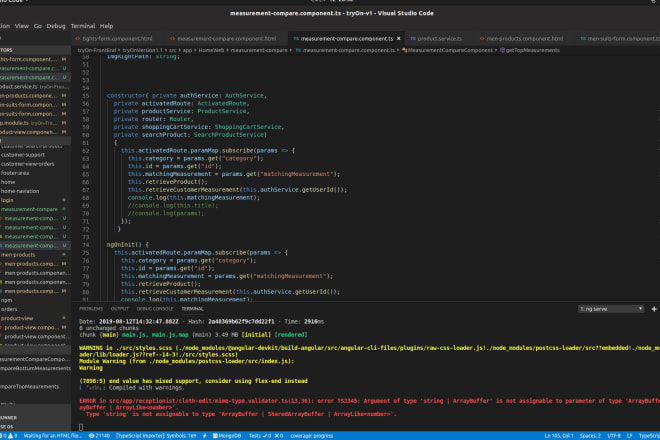Click the TS icon on product.service.ts tab
Image resolution: width=660 pixels, height=440 pixels.
pos(413,38)
